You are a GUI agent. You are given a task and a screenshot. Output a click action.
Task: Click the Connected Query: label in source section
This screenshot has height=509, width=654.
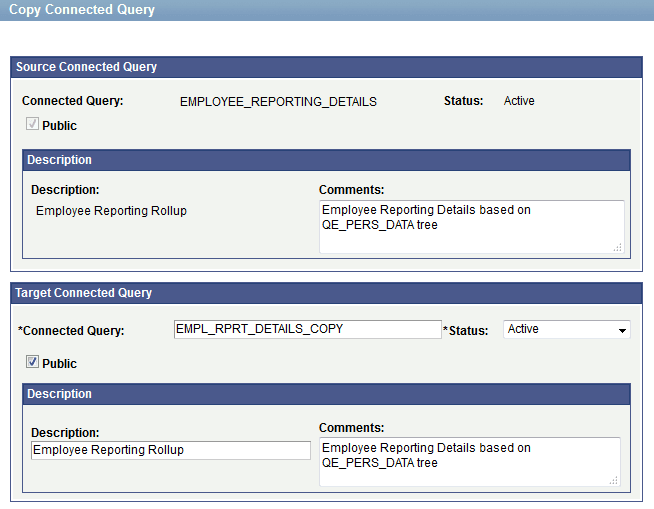pyautogui.click(x=73, y=101)
